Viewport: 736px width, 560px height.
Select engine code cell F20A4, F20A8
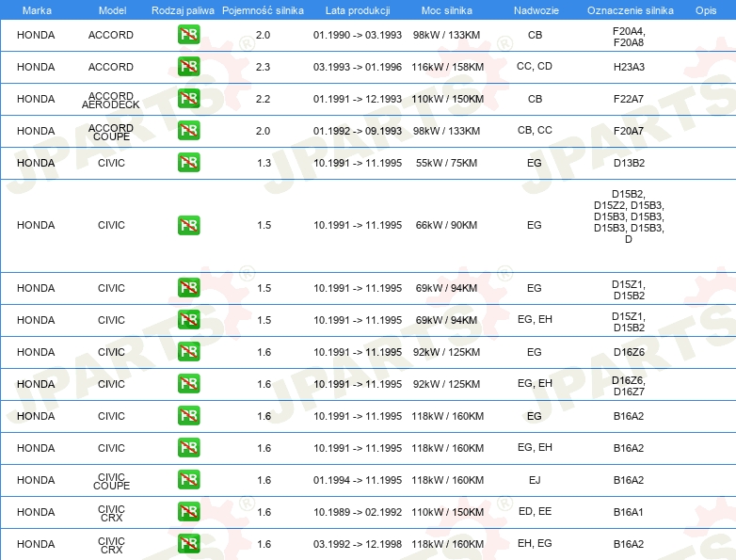tap(629, 37)
